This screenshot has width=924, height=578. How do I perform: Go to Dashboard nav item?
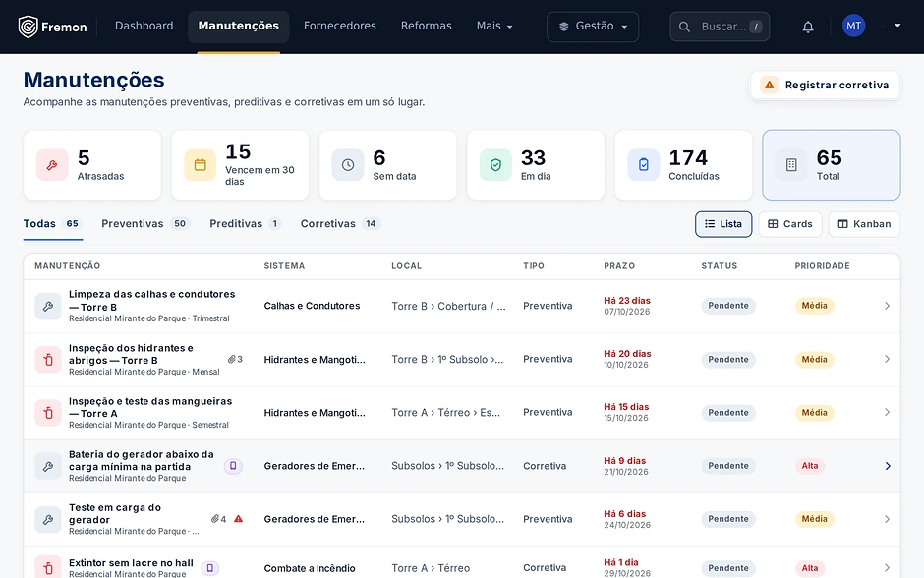pos(144,26)
